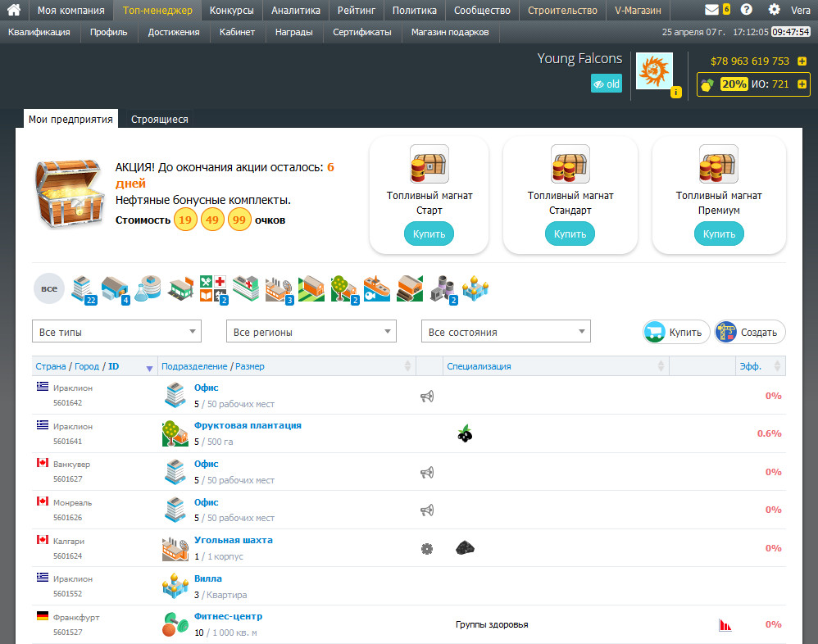Click the coal mine gear icon
Image resolution: width=818 pixels, height=644 pixels.
click(427, 549)
